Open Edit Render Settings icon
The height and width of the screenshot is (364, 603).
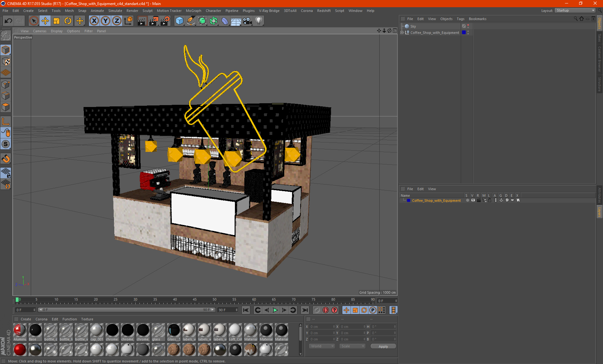(x=165, y=21)
